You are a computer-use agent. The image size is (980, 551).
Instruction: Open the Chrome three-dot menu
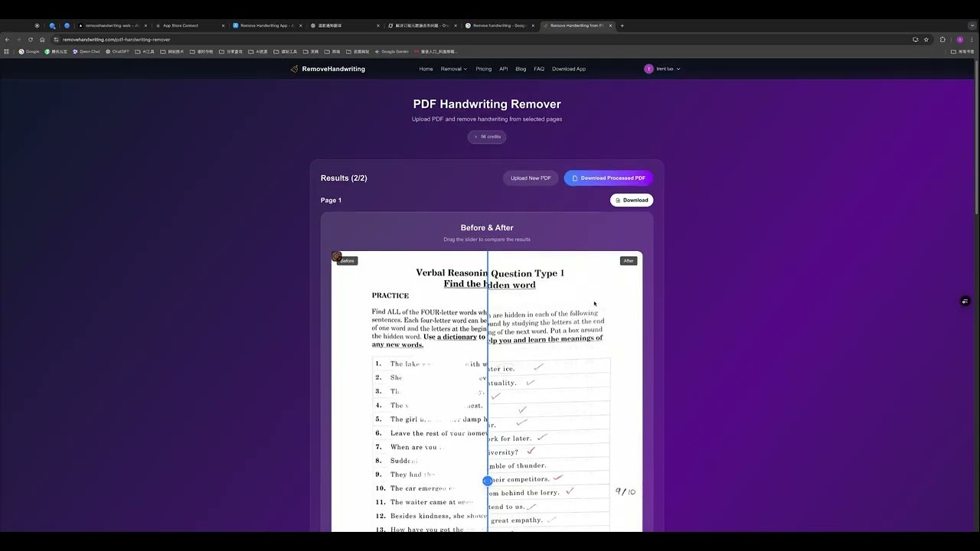tap(972, 39)
